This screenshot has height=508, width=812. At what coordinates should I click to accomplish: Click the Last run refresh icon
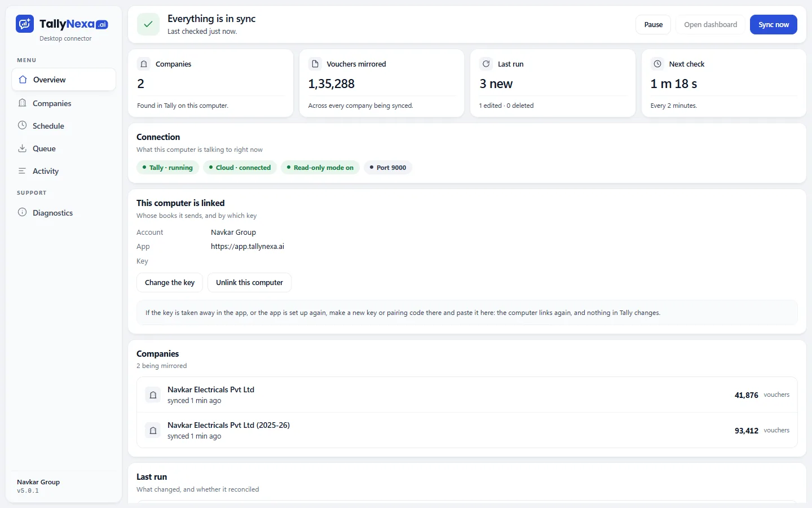coord(486,64)
